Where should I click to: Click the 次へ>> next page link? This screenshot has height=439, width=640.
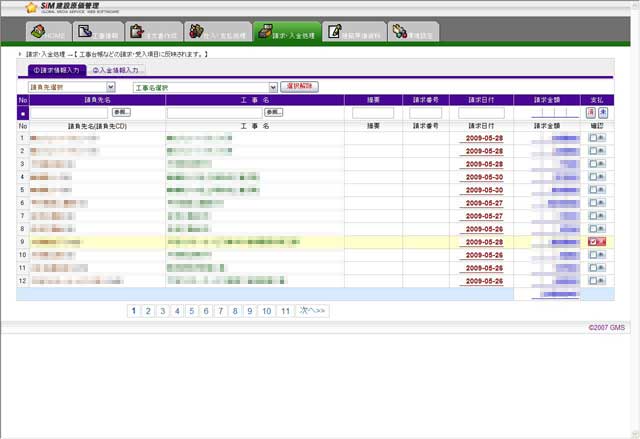click(312, 311)
